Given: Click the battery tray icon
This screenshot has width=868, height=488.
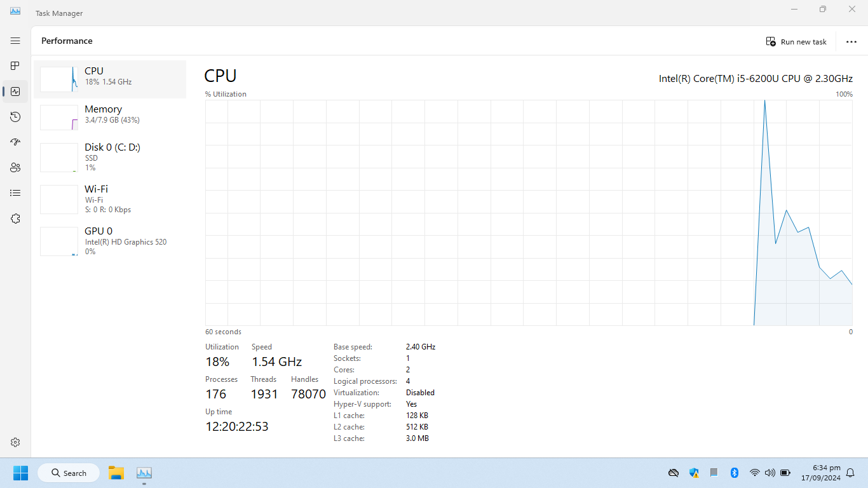Looking at the screenshot, I should click(x=785, y=473).
